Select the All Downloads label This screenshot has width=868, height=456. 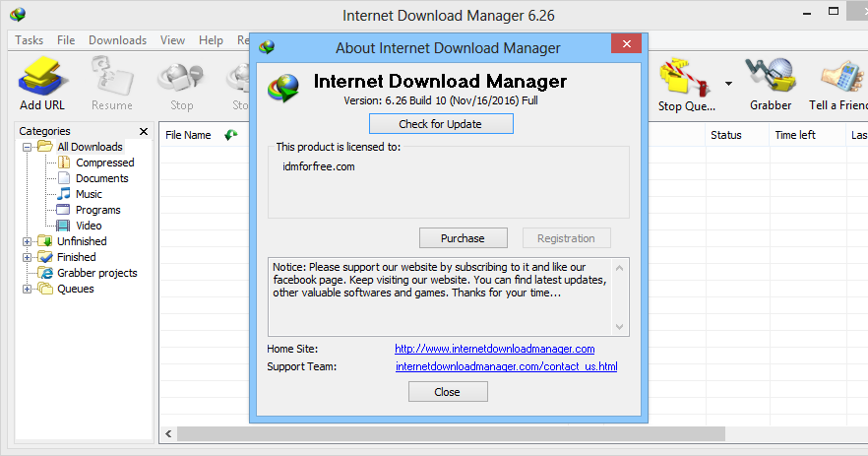(91, 147)
